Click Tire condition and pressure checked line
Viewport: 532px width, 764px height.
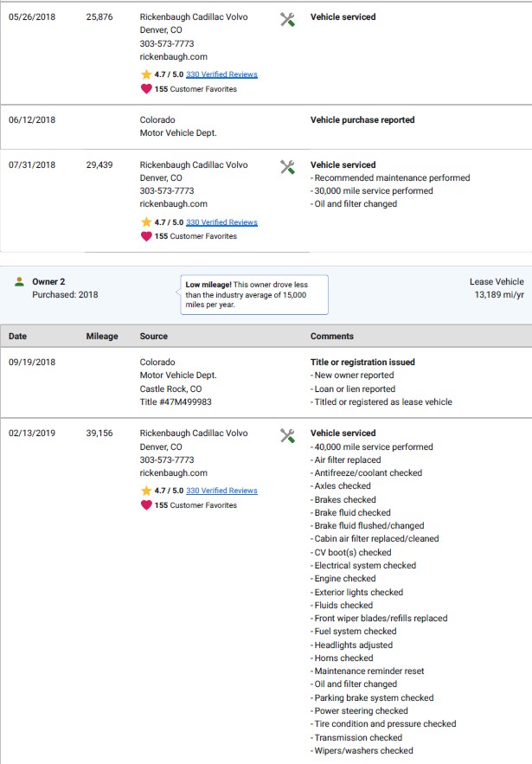tap(383, 723)
